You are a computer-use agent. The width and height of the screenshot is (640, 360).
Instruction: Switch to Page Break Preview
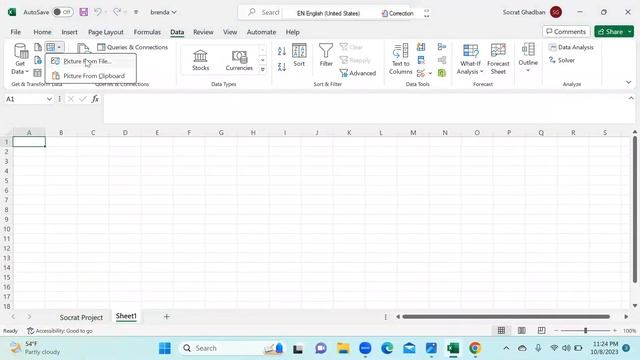(541, 330)
